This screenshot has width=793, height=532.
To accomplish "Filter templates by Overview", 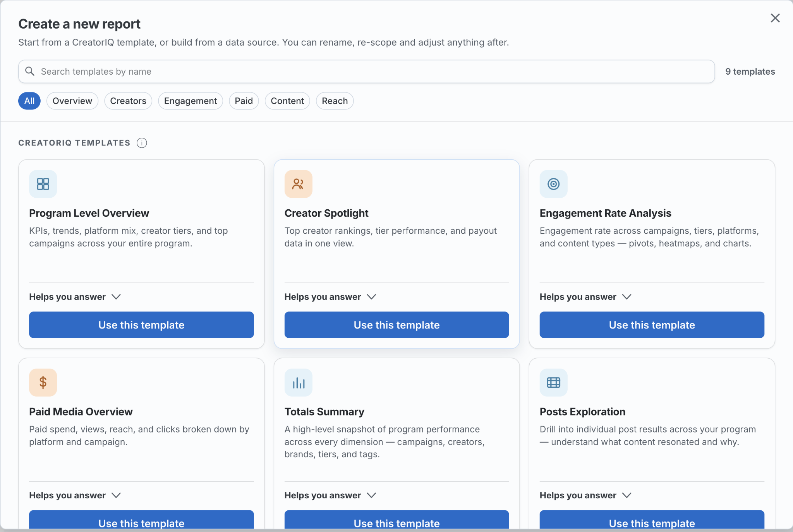I will [72, 101].
